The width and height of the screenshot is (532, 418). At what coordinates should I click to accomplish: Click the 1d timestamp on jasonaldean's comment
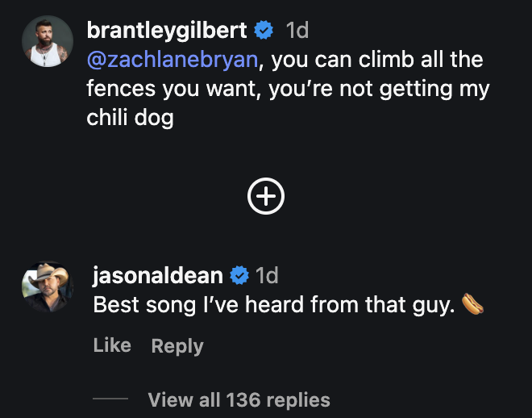pyautogui.click(x=267, y=276)
